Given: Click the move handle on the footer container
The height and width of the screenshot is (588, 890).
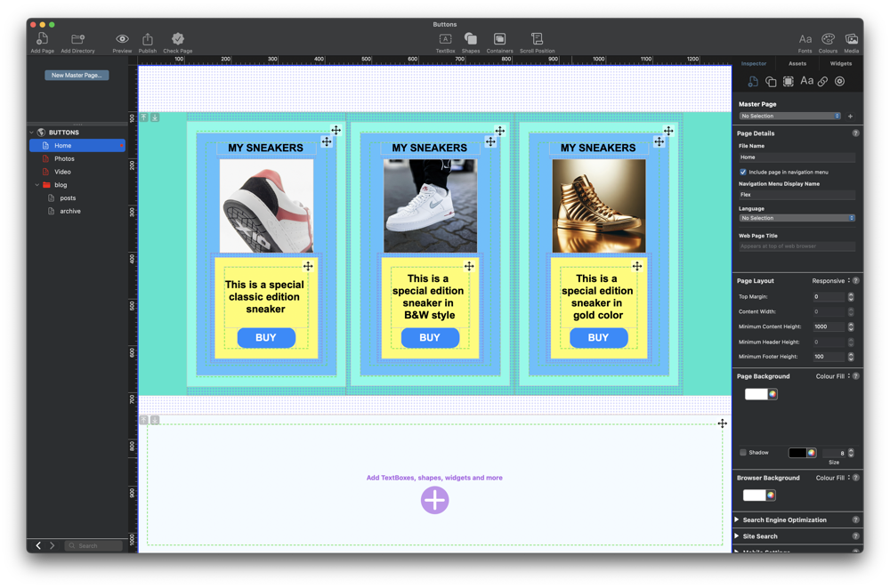Looking at the screenshot, I should click(722, 423).
